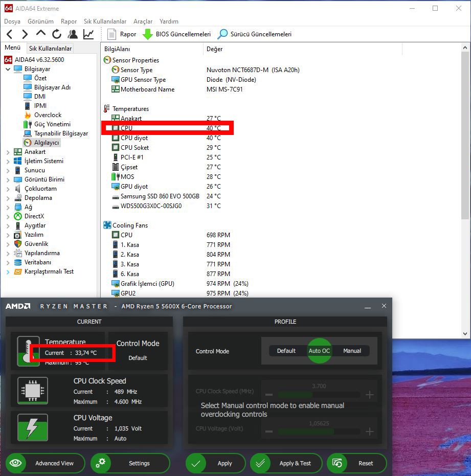Screen dimensions: 471x476
Task: Click the Aygıtlar devices icon in the tree
Action: (18, 225)
